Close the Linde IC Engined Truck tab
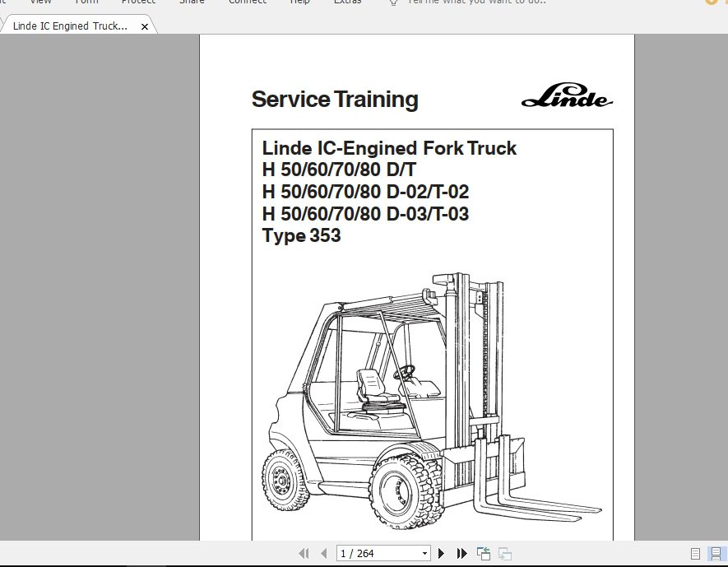This screenshot has width=728, height=567. coord(145,27)
